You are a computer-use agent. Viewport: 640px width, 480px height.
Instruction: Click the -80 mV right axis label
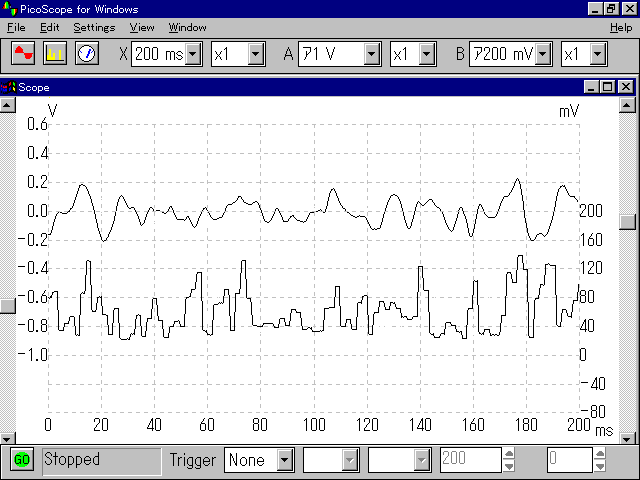click(593, 411)
